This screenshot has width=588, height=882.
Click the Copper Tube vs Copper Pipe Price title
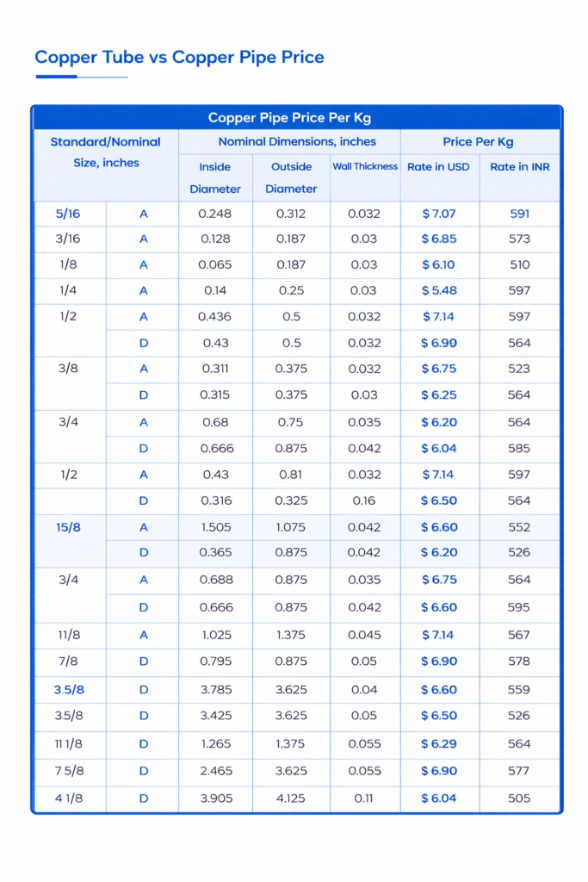(x=179, y=58)
